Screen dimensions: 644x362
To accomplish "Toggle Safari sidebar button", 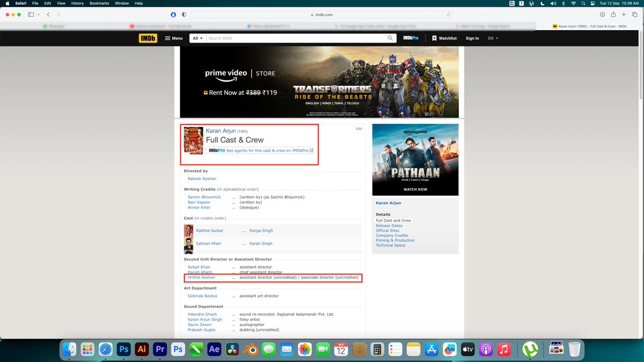I will (x=31, y=14).
